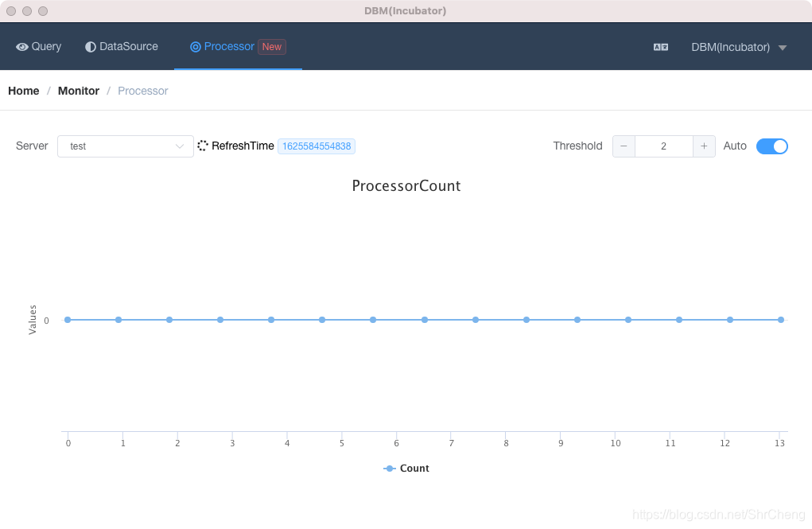Image resolution: width=812 pixels, height=529 pixels.
Task: Click the Values y-axis title
Action: click(33, 320)
